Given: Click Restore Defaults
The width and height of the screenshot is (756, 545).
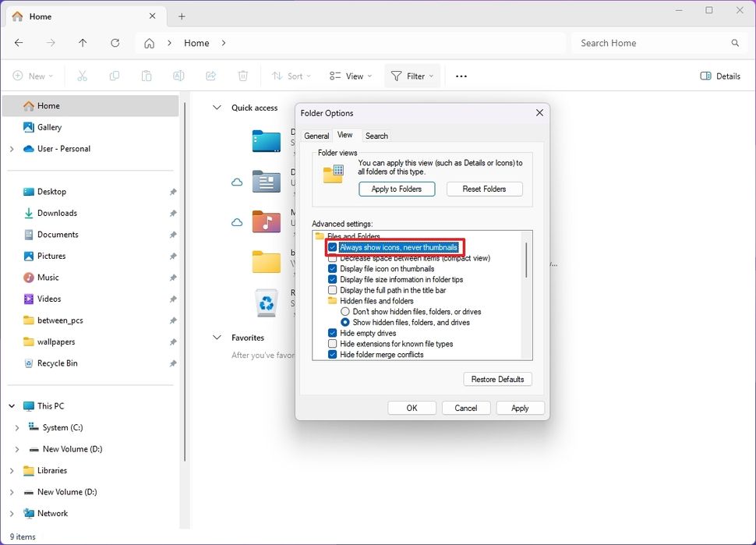Looking at the screenshot, I should pos(497,379).
